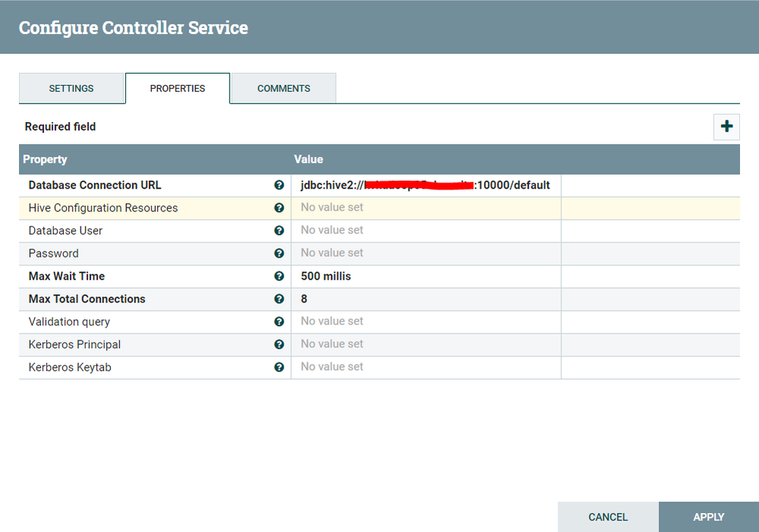Click the Validation query help icon
The width and height of the screenshot is (759, 532).
click(279, 322)
